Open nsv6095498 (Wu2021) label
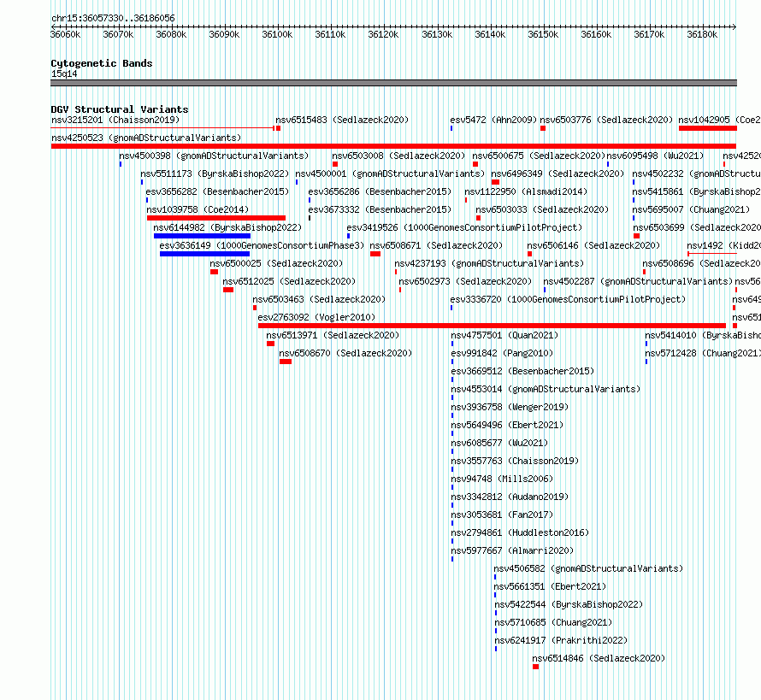 [x=655, y=156]
